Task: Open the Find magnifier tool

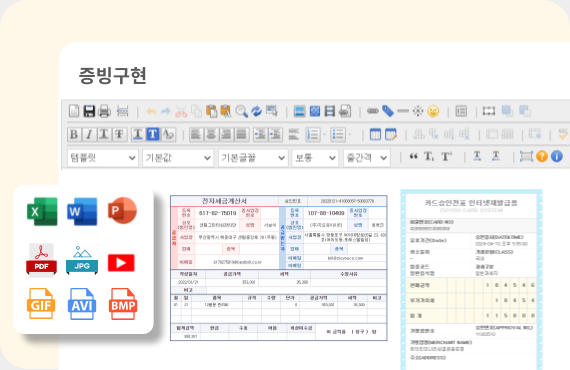Action: pyautogui.click(x=241, y=111)
